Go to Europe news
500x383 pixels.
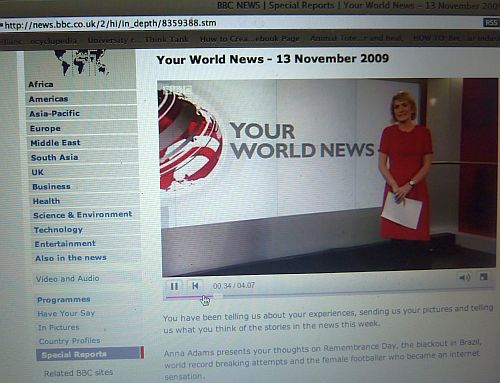pos(45,128)
